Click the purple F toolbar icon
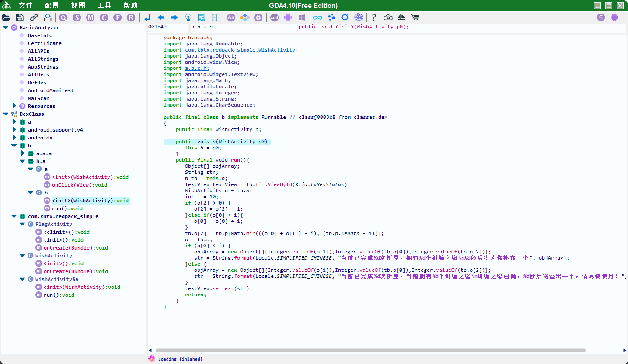The width and height of the screenshot is (628, 364). [117, 17]
